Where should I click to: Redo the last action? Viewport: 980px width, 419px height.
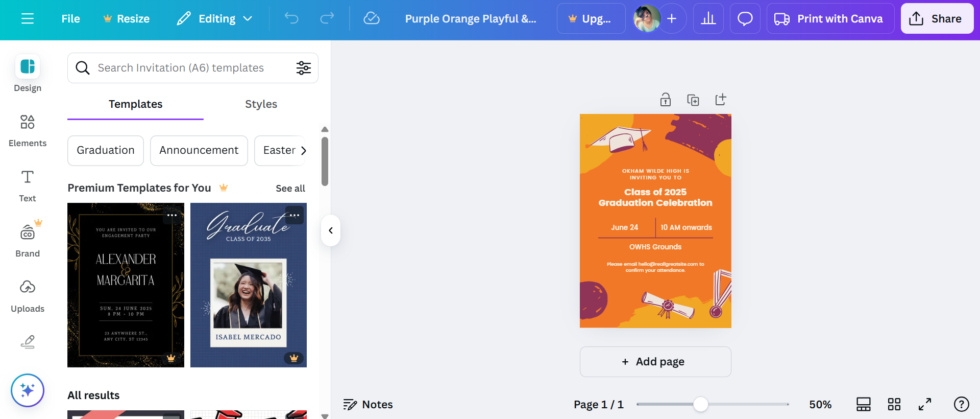coord(327,19)
